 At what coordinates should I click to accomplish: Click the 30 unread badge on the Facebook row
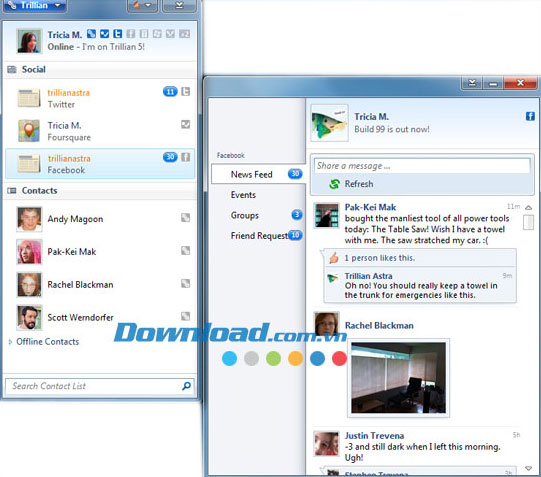click(x=170, y=157)
